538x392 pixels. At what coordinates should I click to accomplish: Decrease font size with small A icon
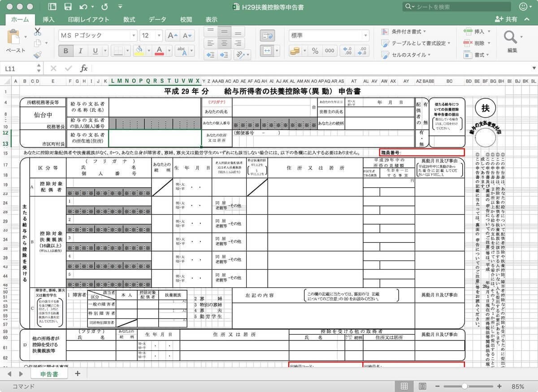click(x=187, y=36)
